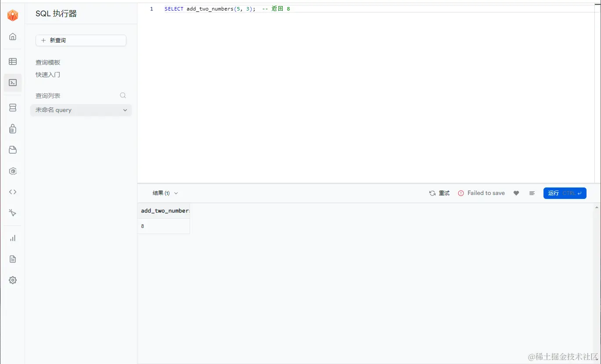Click the add_two_numbers column header
Image resolution: width=601 pixels, height=364 pixels.
tap(164, 211)
